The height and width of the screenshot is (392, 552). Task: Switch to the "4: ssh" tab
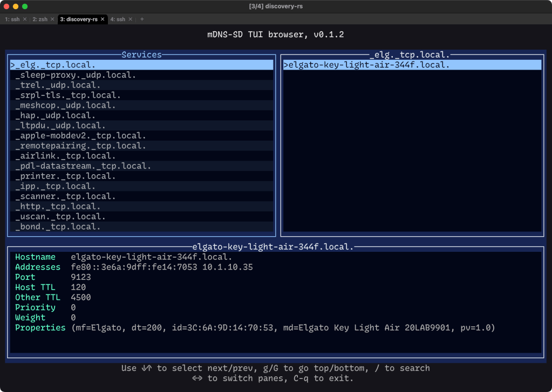coord(118,19)
